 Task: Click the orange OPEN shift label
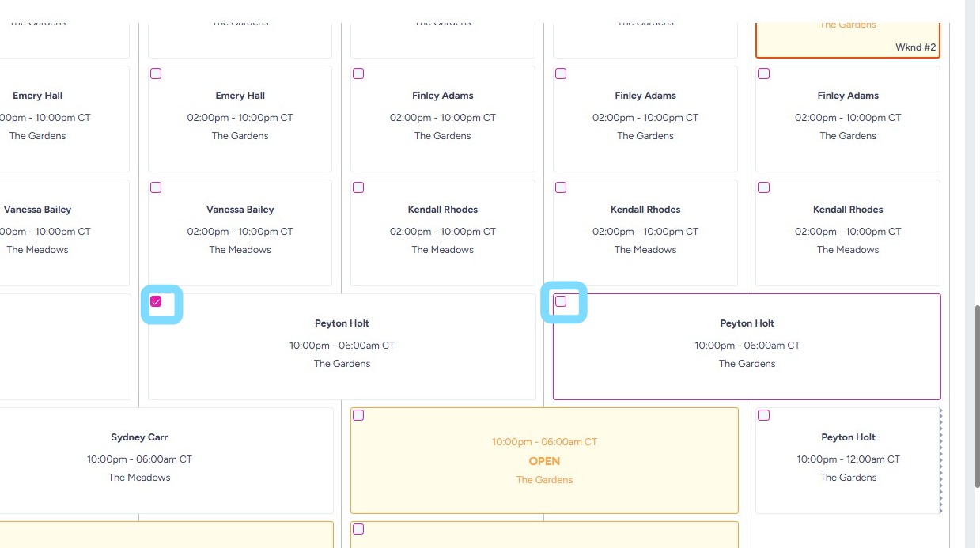[544, 461]
